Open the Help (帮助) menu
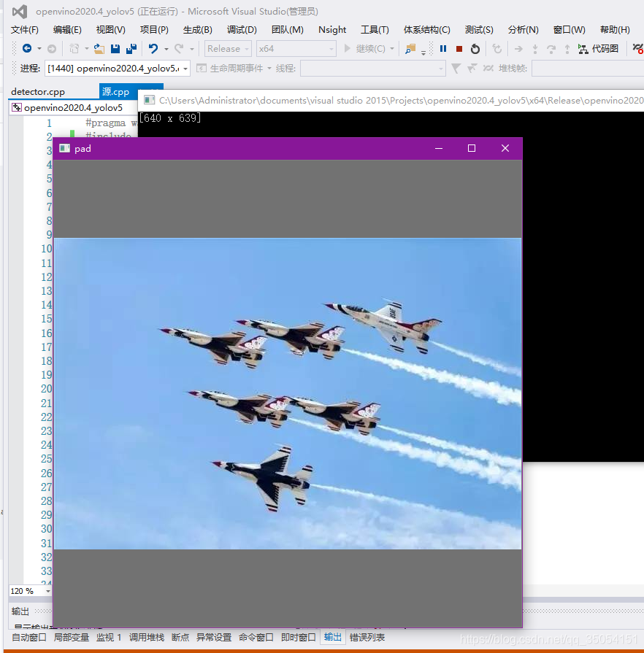 coord(615,30)
